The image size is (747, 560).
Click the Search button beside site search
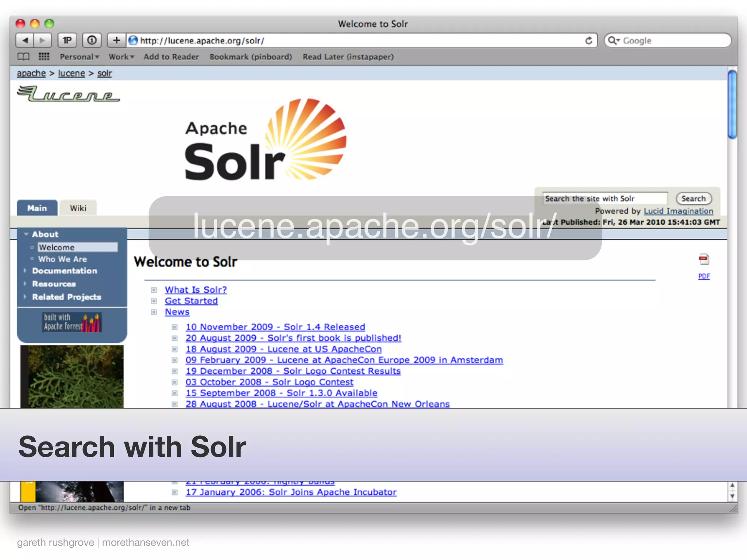point(693,199)
